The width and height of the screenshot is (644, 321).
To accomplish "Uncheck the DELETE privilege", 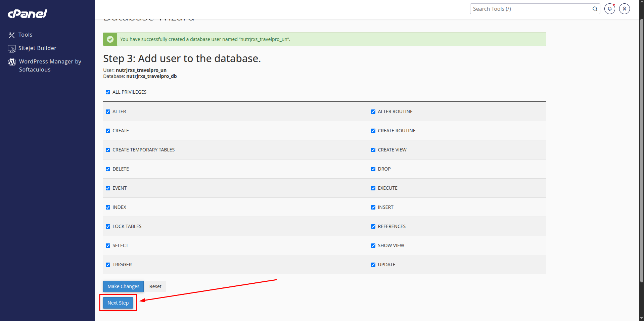I will 108,169.
